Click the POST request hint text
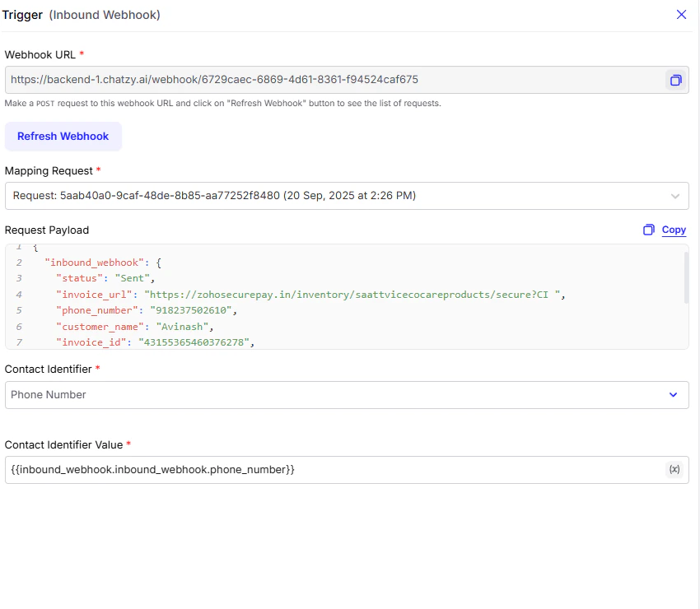Screen dimensions: 700x609 click(x=223, y=103)
